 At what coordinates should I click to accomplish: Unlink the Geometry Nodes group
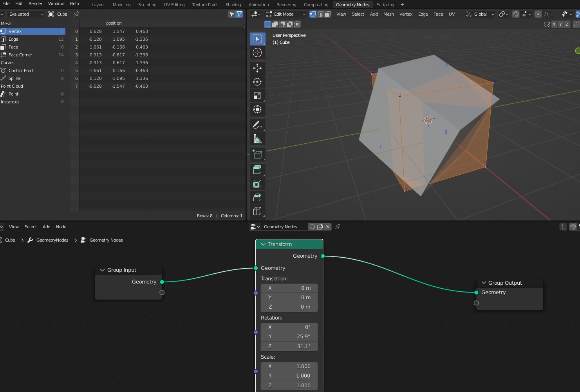point(328,227)
